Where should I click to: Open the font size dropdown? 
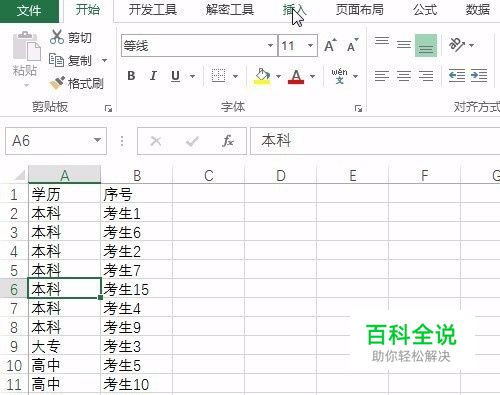click(x=310, y=45)
